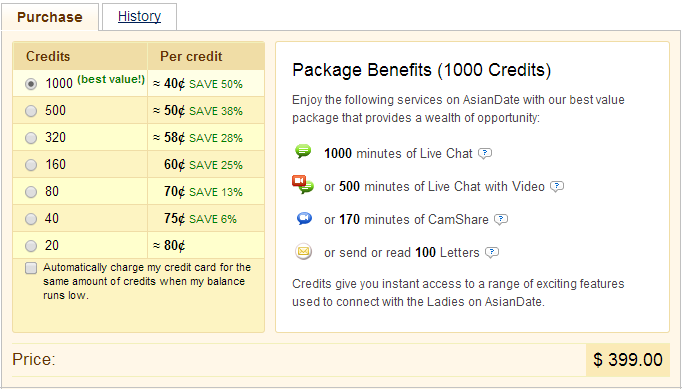Click the $ 399.00 price box
Viewport: 683px width, 390px height.
click(x=628, y=359)
